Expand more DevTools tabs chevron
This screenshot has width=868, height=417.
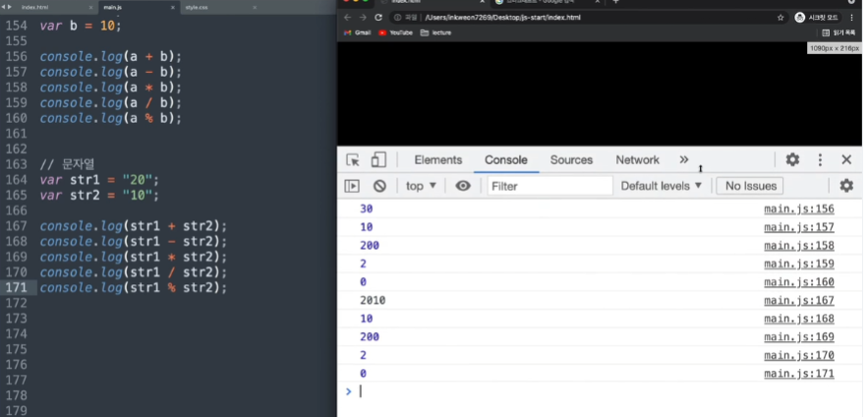point(683,160)
